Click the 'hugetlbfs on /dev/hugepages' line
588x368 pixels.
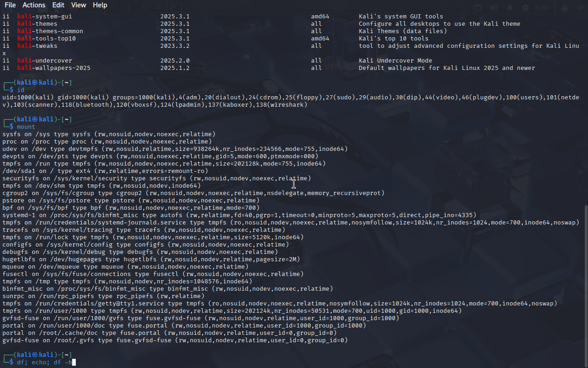(151, 259)
